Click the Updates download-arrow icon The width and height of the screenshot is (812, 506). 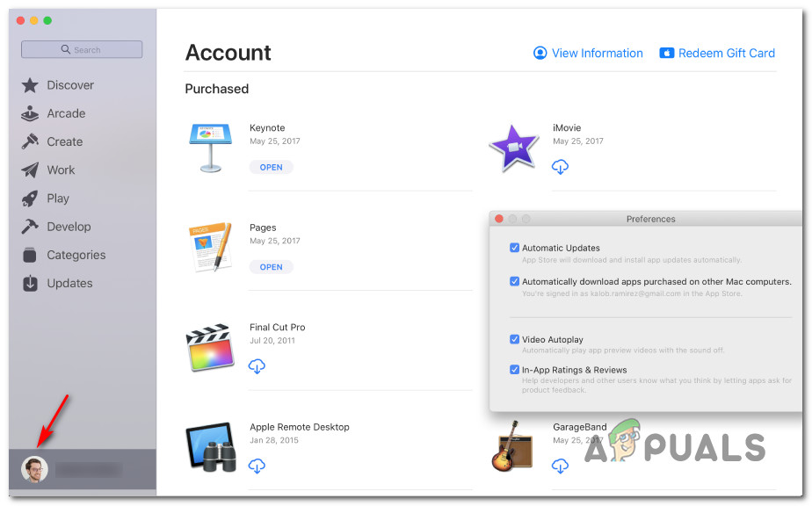tap(30, 283)
